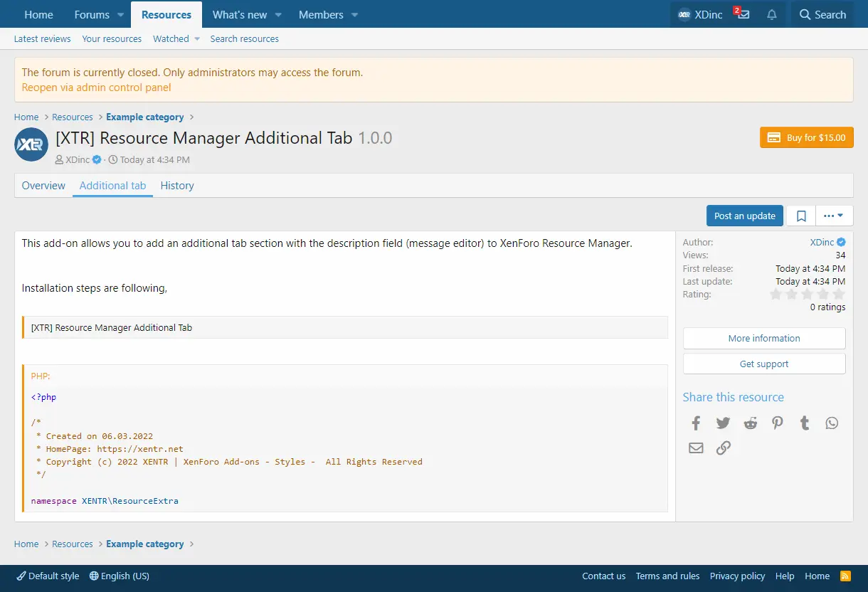Switch to Overview tab
868x592 pixels.
click(x=43, y=186)
